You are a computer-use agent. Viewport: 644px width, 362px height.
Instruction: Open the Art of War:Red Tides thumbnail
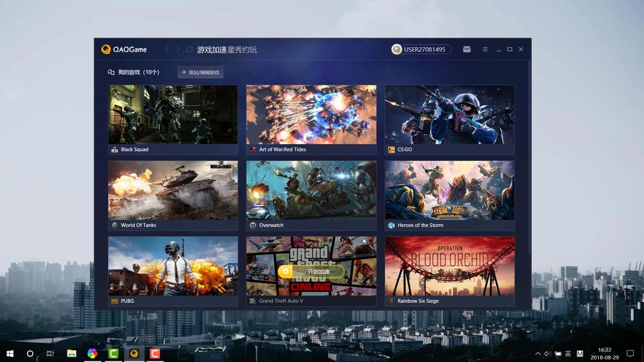[x=311, y=114]
